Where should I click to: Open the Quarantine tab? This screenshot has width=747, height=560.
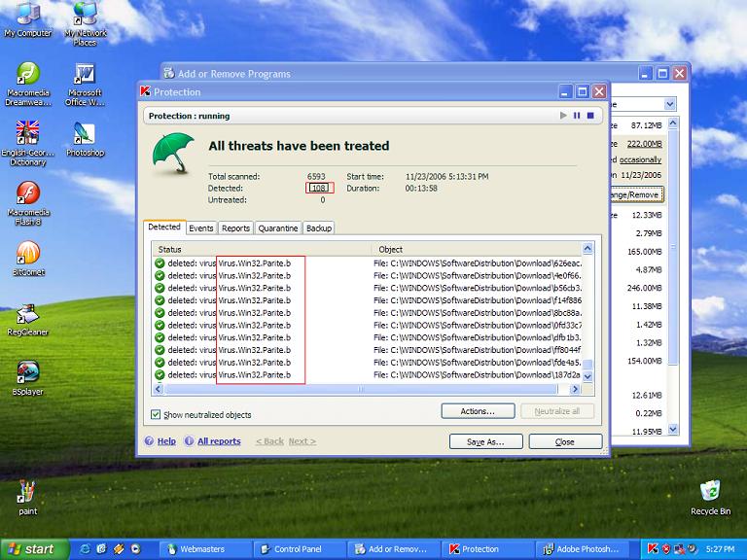click(278, 228)
